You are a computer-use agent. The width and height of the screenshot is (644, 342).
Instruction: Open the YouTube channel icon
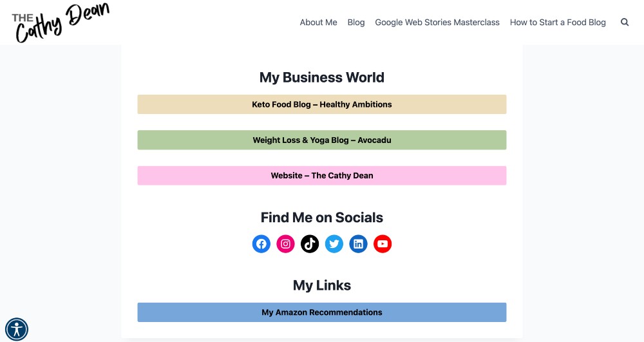coord(383,244)
